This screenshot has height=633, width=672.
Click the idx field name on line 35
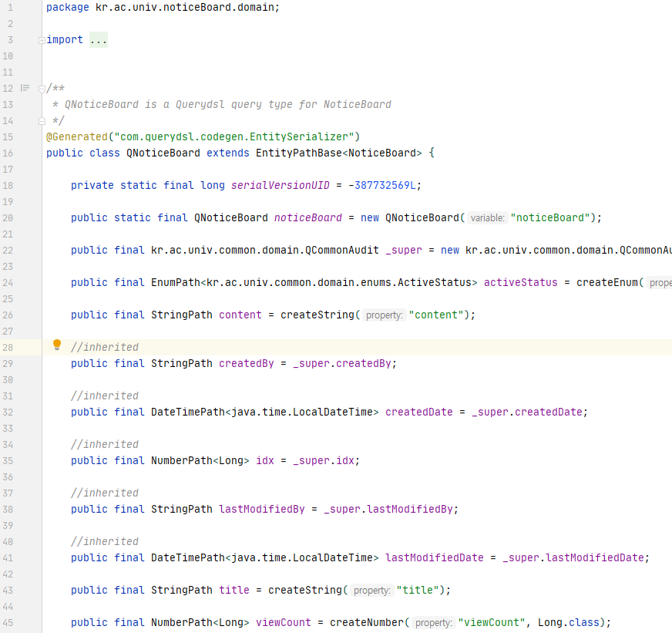[264, 460]
